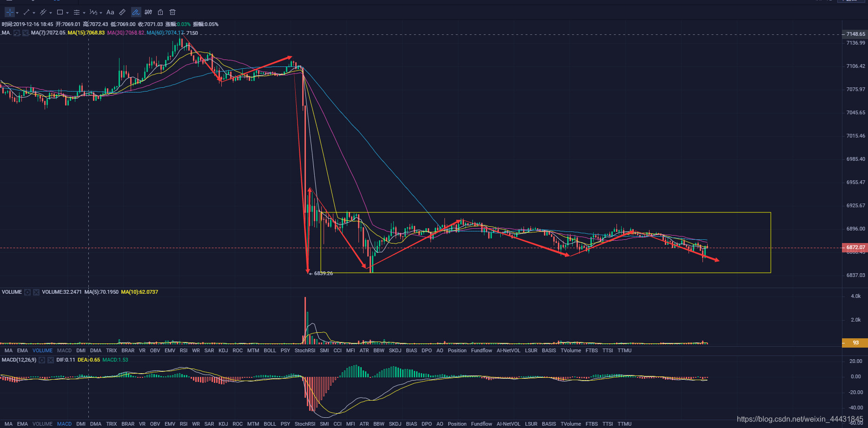
Task: Select StochRSI tab in volume panel's indicator row
Action: (x=305, y=351)
